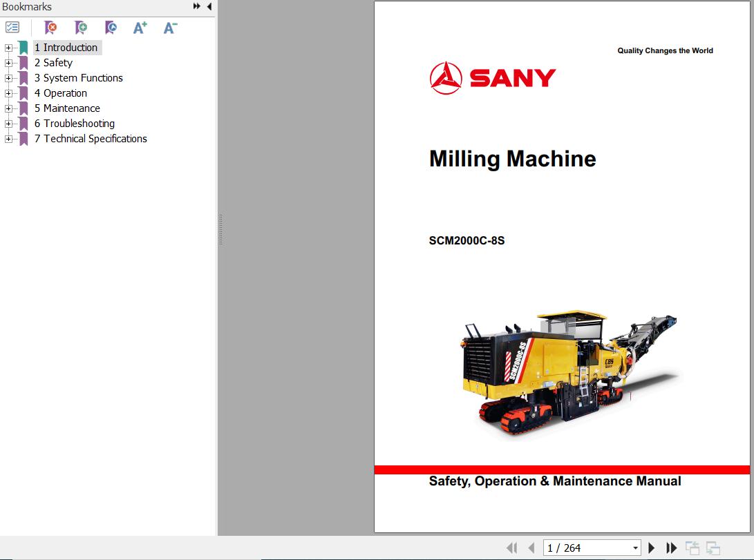Select the 1 Introduction bookmark
The height and width of the screenshot is (560, 754).
pos(66,48)
